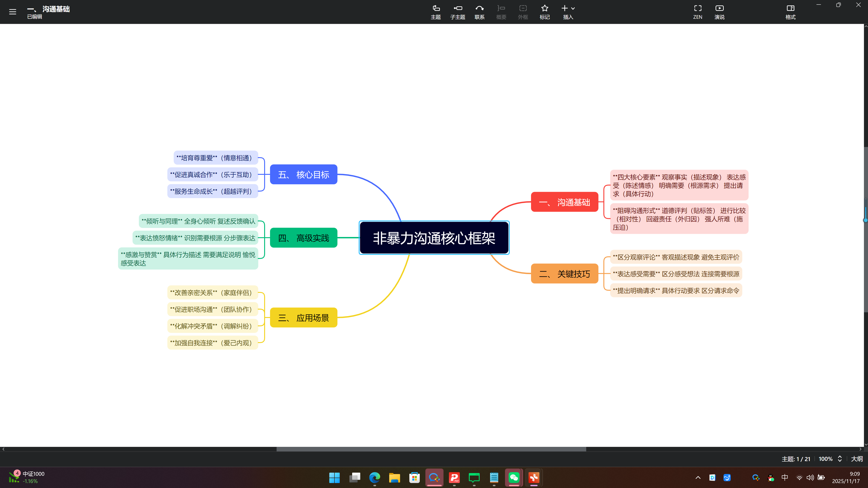
Task: Insert a subtopic using the 子主题 tool
Action: tap(458, 12)
